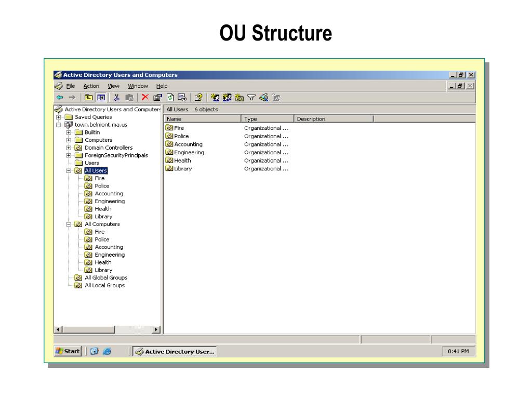Click the greyed Add to Group icon
Image resolution: width=532 pixels, height=399 pixels.
pos(276,98)
